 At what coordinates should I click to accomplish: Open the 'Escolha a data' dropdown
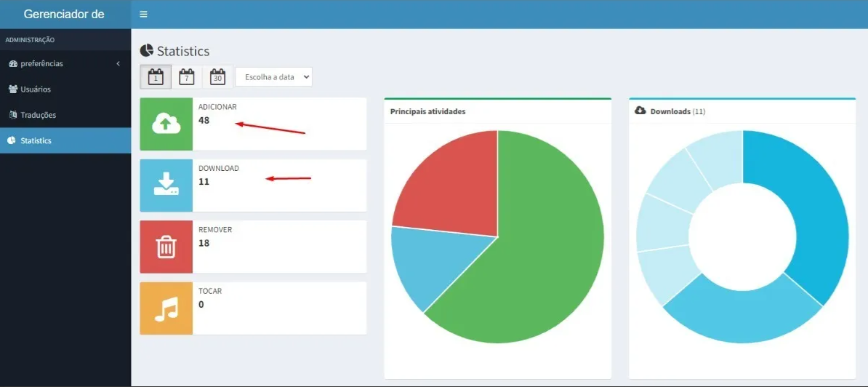(273, 76)
